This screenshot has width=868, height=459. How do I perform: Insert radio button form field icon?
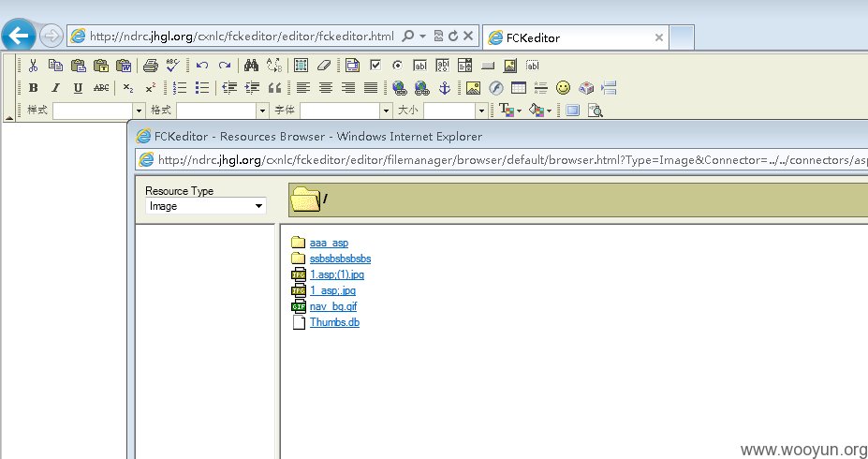397,66
